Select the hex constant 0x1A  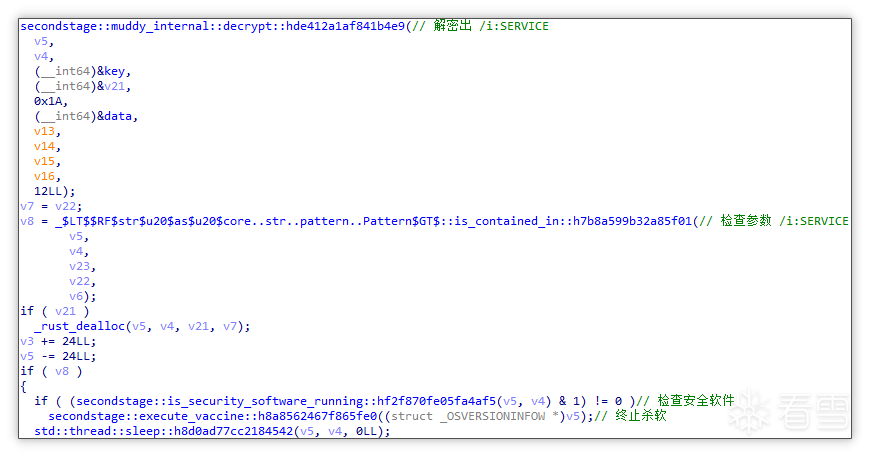pos(48,101)
